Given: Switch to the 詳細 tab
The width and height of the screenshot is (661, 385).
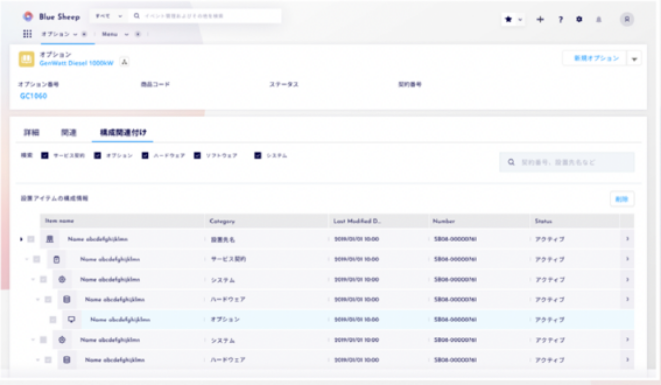Looking at the screenshot, I should click(31, 133).
